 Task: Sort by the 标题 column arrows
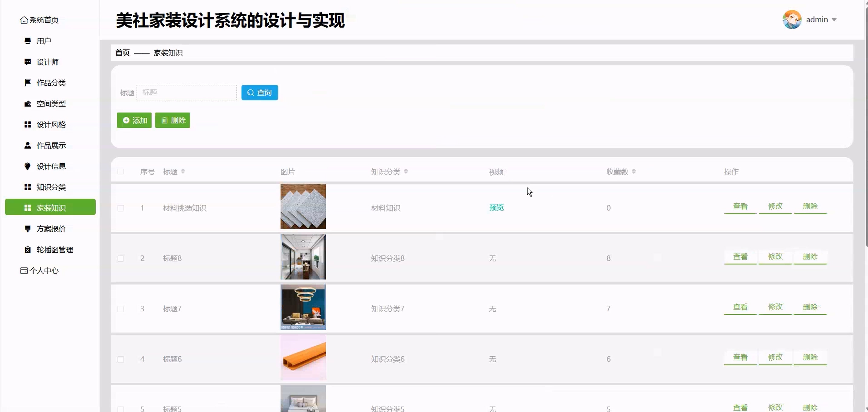[183, 172]
